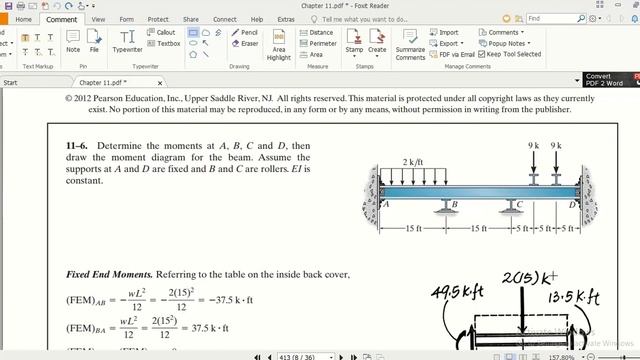Open the Connect ribbon tab
The image size is (640, 360).
224,19
